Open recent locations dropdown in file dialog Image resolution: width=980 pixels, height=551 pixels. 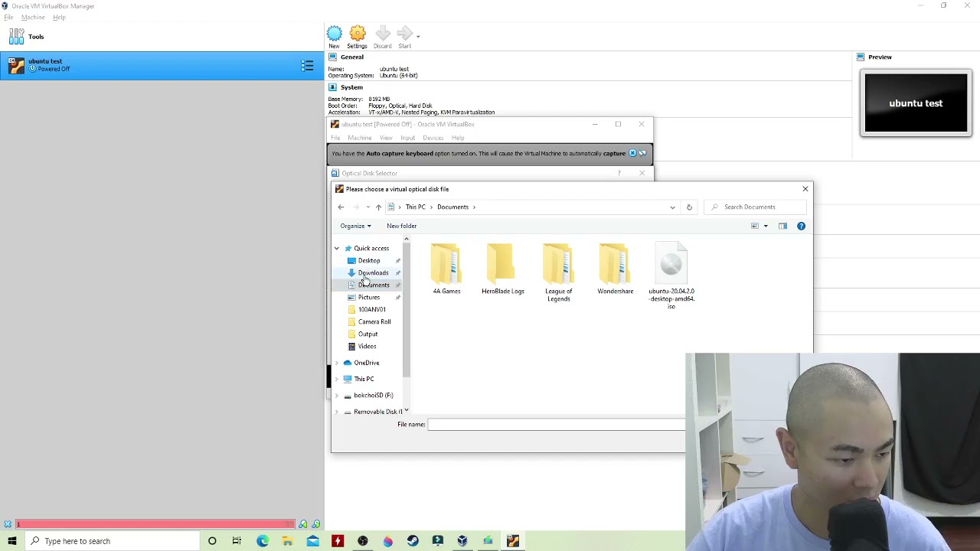[x=368, y=207]
